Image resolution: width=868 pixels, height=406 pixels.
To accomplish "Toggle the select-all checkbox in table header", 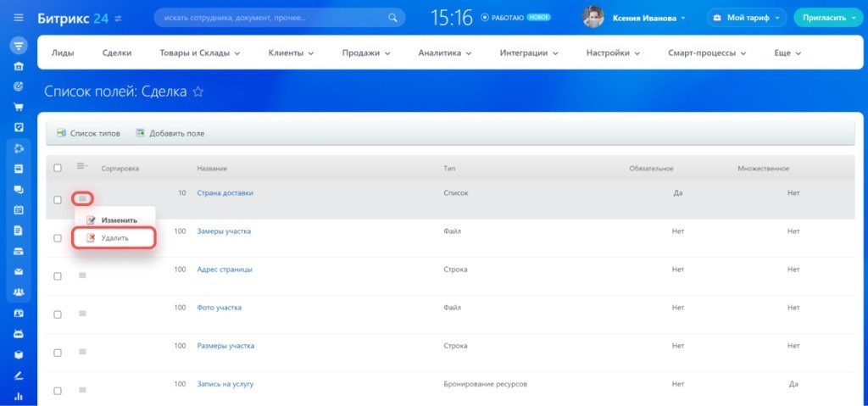I will tap(58, 168).
